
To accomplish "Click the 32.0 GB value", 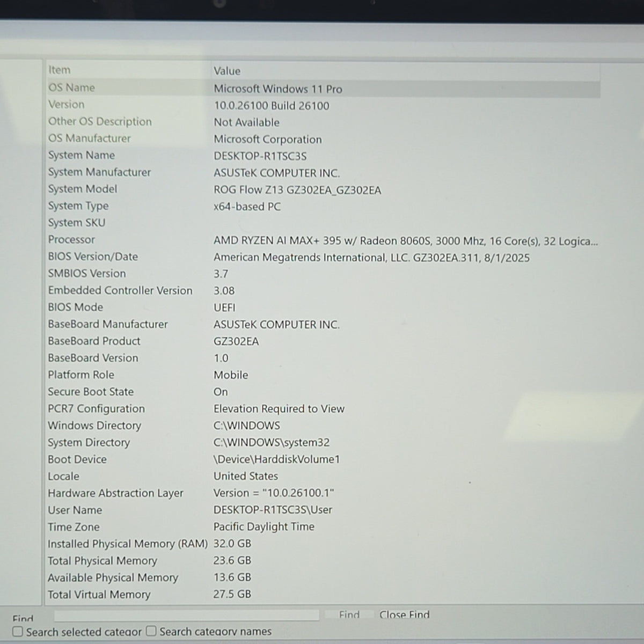I will tap(232, 544).
